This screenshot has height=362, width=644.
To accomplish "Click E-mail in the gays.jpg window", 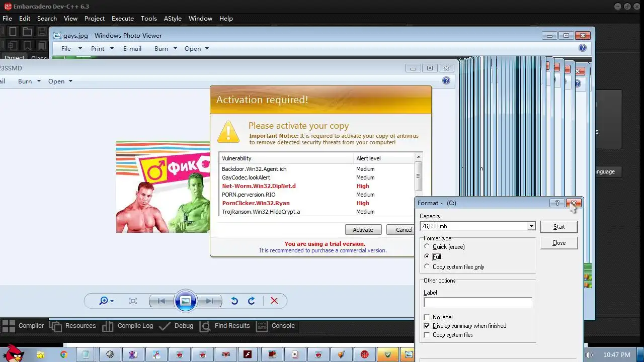I will click(132, 48).
